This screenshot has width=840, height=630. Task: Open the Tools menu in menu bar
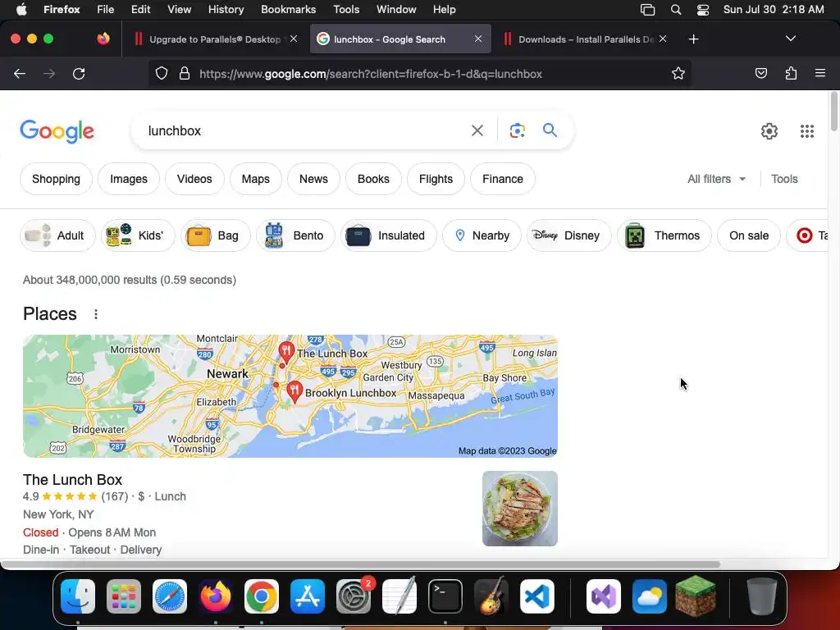tap(346, 9)
